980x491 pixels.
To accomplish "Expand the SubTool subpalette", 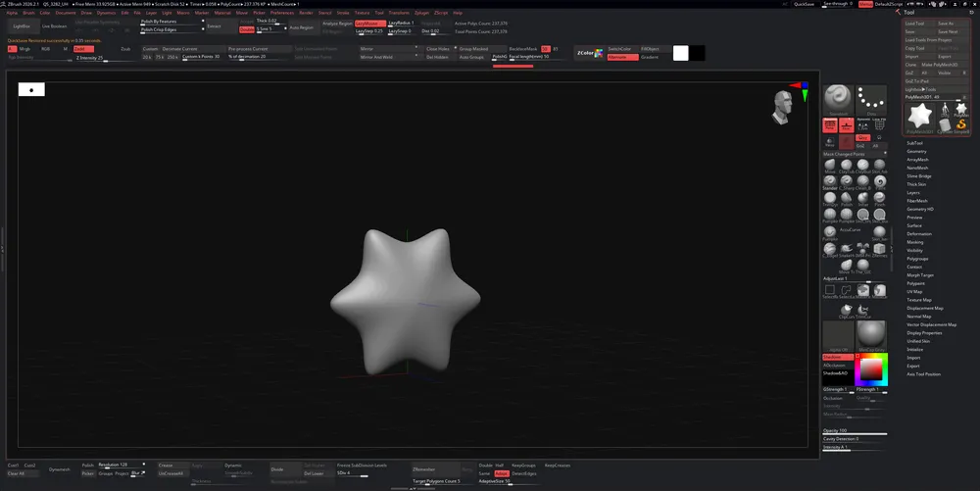I will coord(914,143).
